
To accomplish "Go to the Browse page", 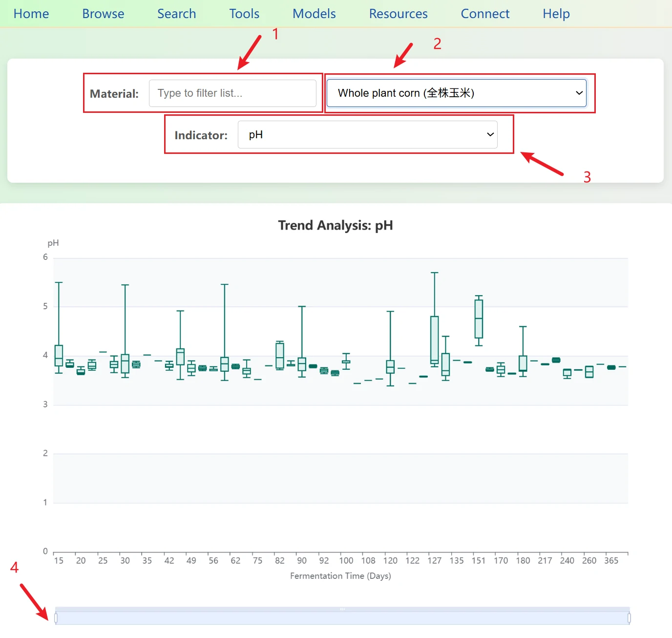I will coord(103,14).
